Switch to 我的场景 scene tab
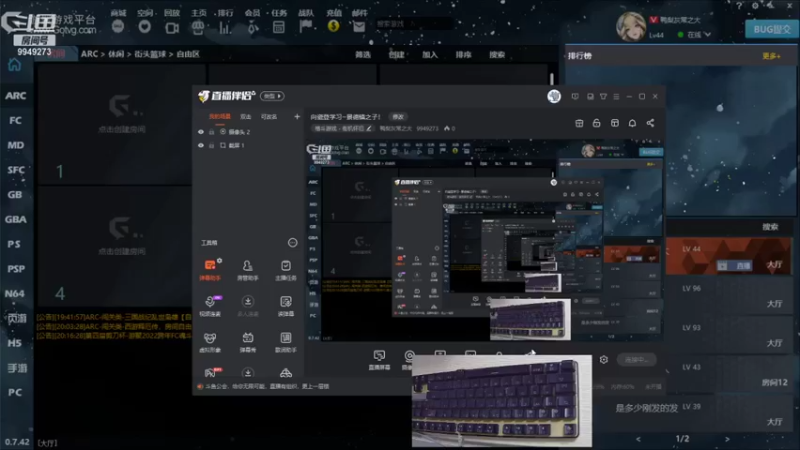Image resolution: width=800 pixels, height=450 pixels. (x=219, y=117)
